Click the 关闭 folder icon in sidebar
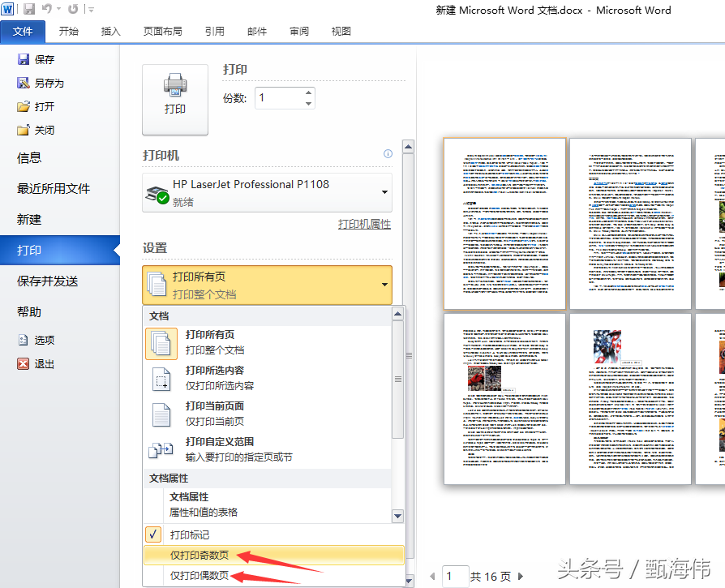Screen dimensions: 725x588 pos(24,131)
